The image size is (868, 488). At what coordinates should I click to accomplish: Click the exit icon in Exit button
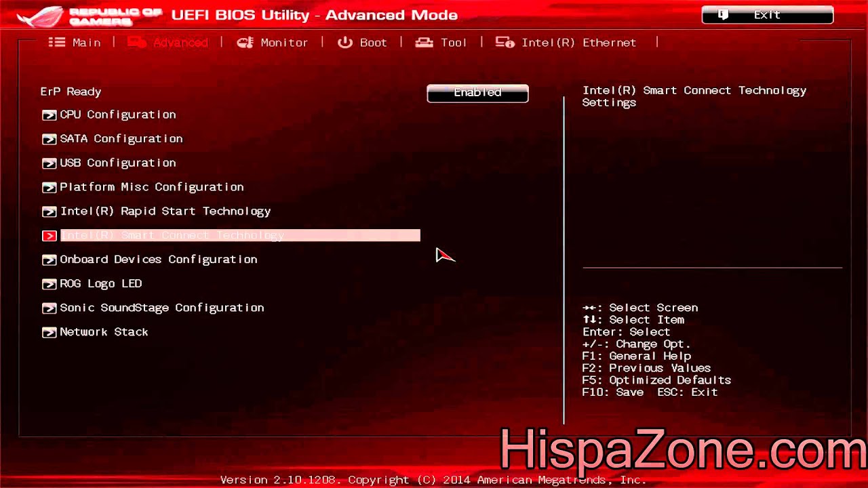(x=723, y=15)
